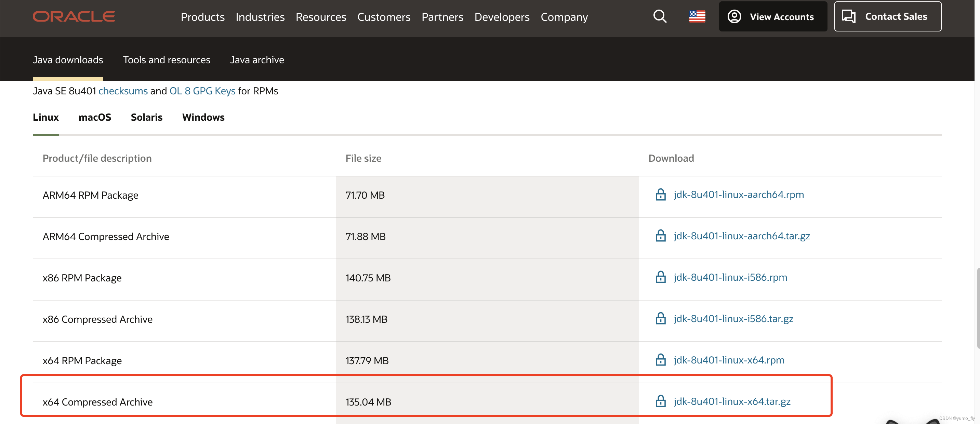Viewport: 980px width, 424px height.
Task: Click lock icon beside i586.tar.gz download
Action: 660,319
